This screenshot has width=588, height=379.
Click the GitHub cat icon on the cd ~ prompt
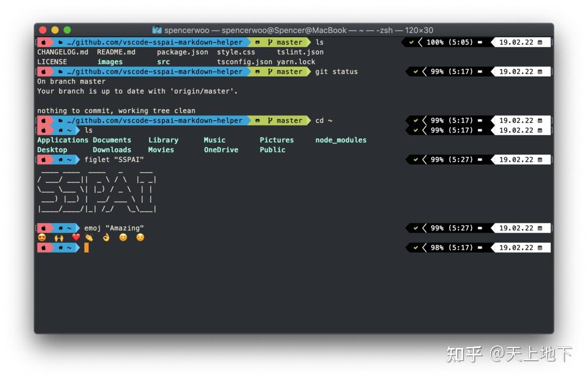pyautogui.click(x=257, y=121)
